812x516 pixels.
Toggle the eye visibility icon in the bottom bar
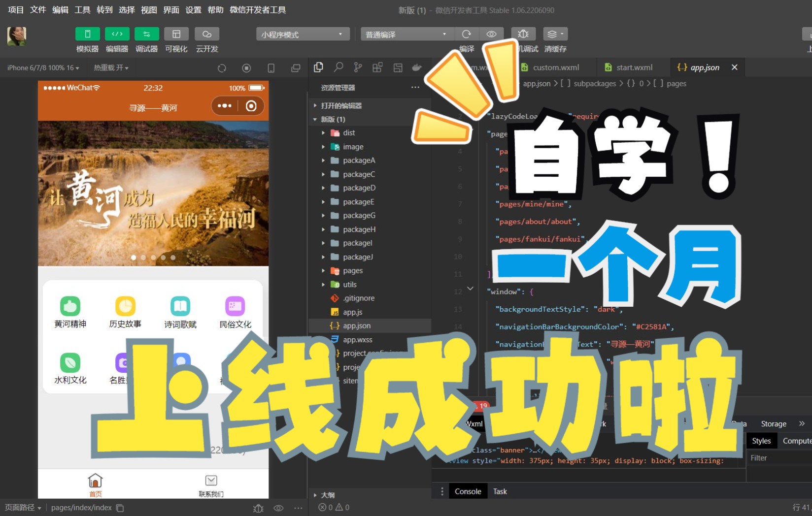pyautogui.click(x=278, y=508)
